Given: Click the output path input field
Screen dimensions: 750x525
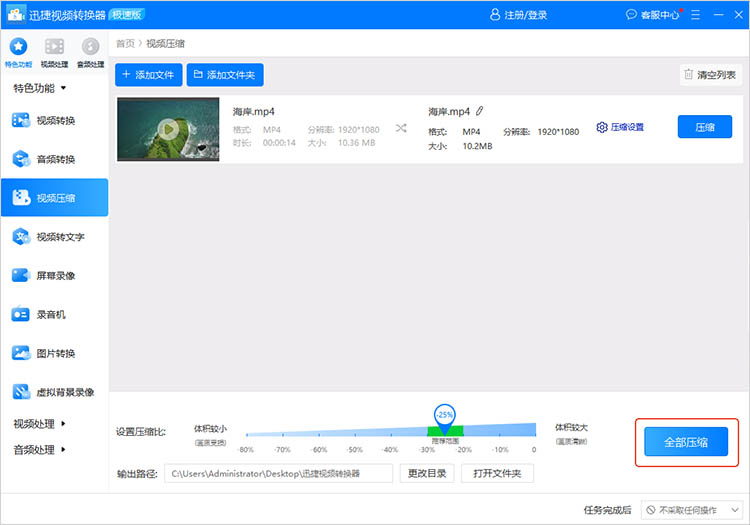Looking at the screenshot, I should pyautogui.click(x=278, y=473).
